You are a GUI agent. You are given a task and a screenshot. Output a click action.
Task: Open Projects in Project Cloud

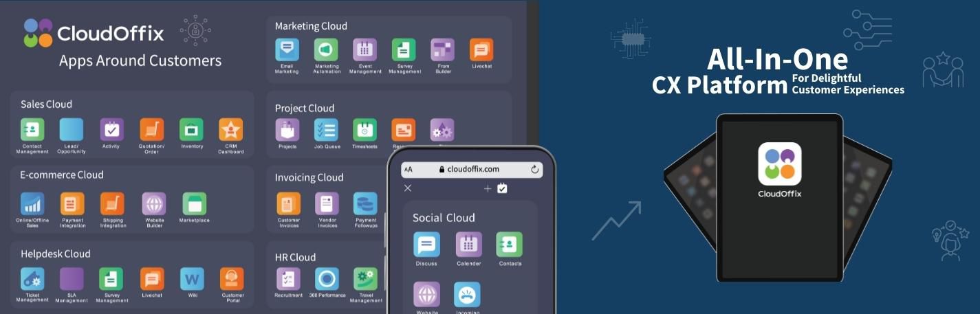287,131
